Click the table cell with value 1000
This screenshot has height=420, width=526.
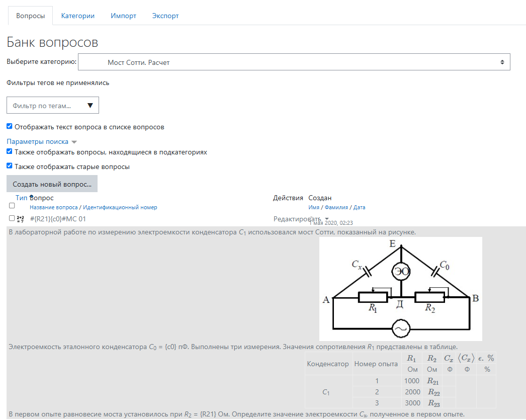[x=412, y=381]
